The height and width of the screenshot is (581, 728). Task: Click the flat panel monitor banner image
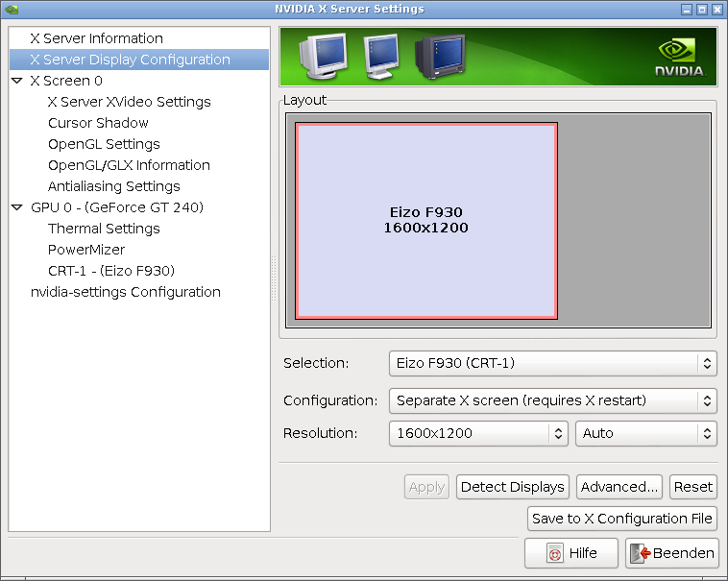(x=381, y=57)
